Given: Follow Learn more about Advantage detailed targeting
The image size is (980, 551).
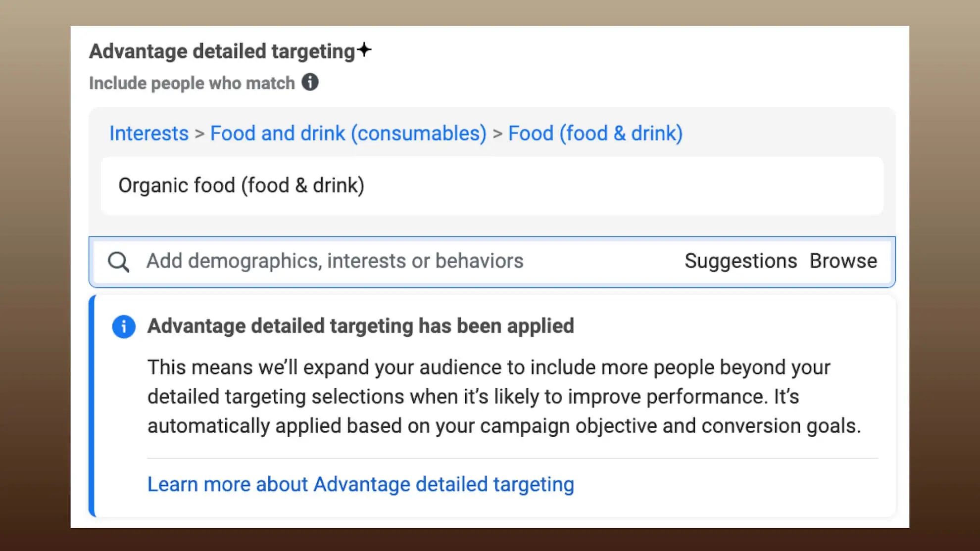Looking at the screenshot, I should pos(361,484).
